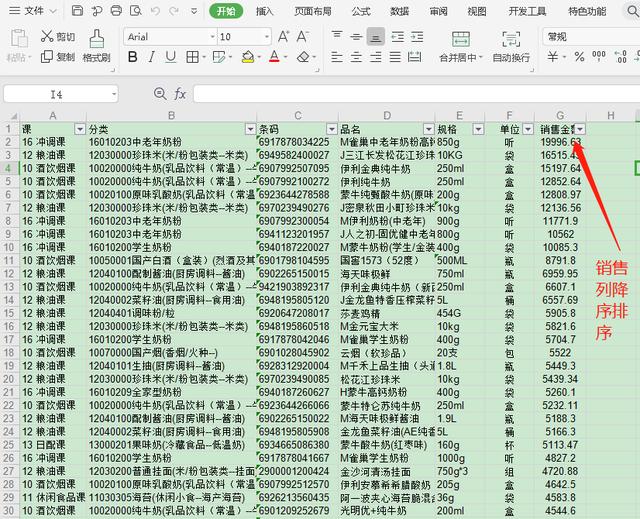Switch to the 视图 View tab
This screenshot has height=519, width=640.
[x=477, y=11]
